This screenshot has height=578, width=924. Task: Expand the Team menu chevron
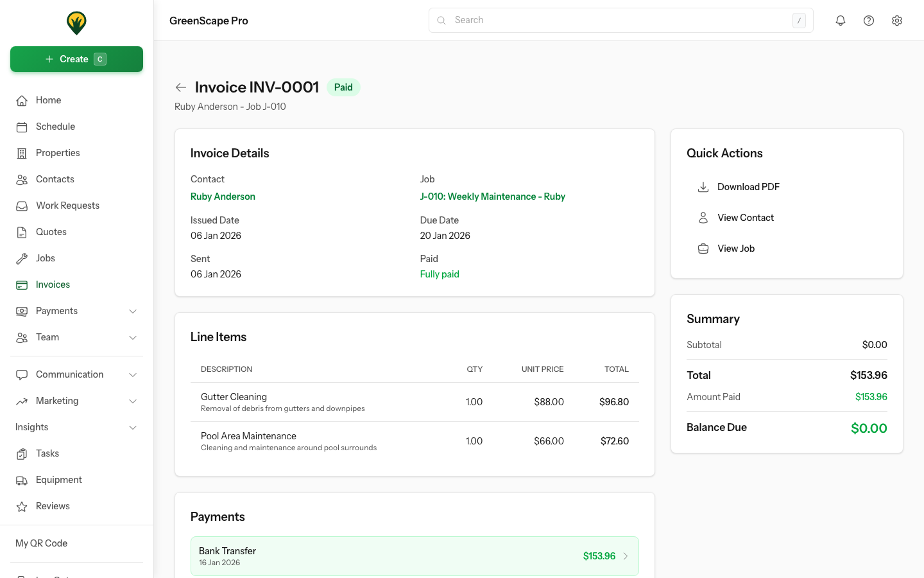[x=133, y=337]
